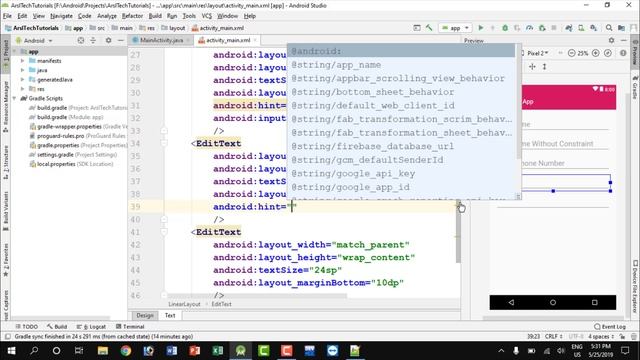
Task: Click the 4 spaces indent indicator
Action: (601, 336)
